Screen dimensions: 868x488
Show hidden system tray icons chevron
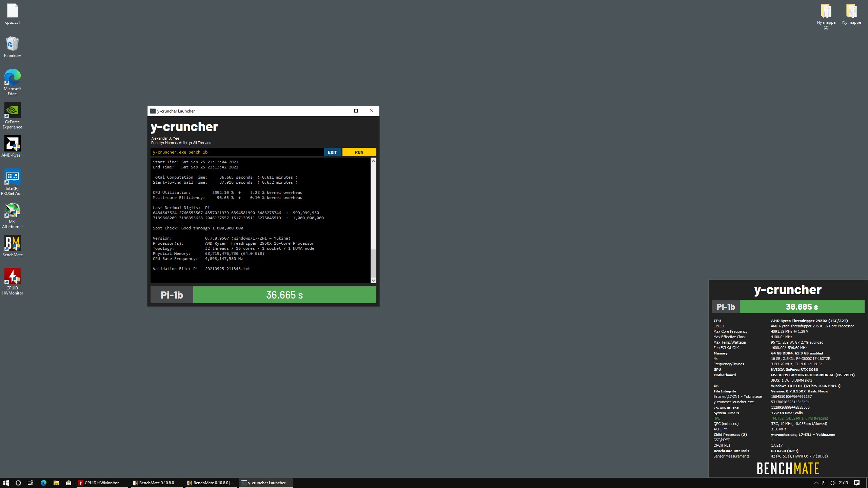[816, 483]
